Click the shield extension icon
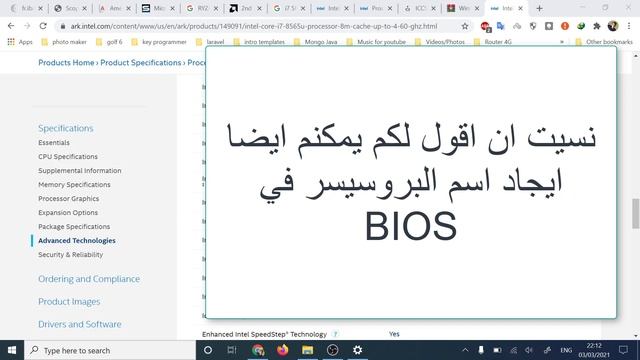This screenshot has width=640, height=360. tap(533, 26)
